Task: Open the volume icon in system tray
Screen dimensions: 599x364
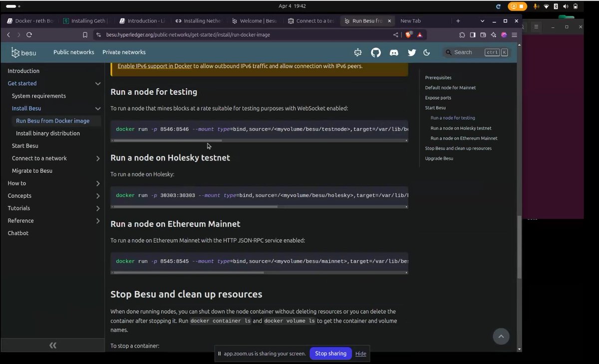Action: pos(566,6)
